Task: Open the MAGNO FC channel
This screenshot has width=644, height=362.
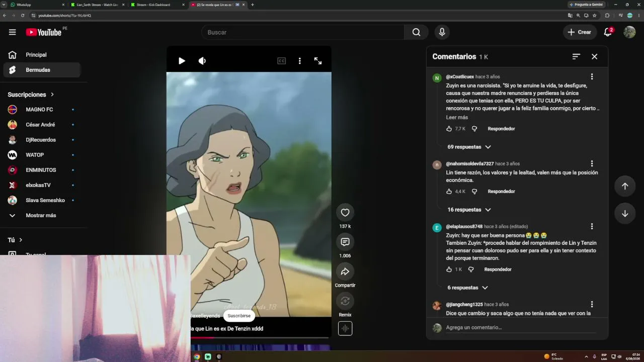Action: click(x=40, y=110)
